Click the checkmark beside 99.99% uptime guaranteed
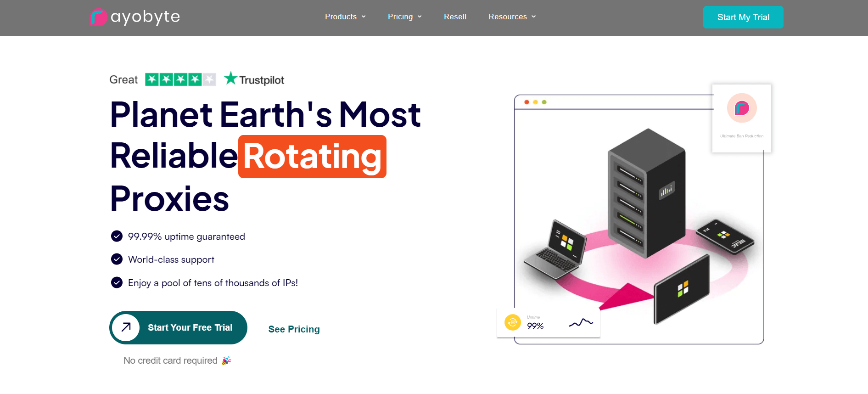The image size is (868, 394). click(117, 236)
